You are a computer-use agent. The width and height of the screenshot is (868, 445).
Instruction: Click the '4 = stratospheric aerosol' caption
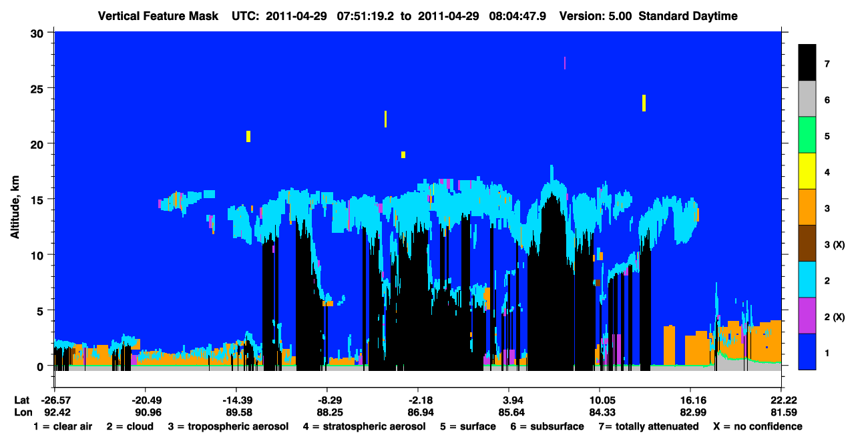(x=364, y=426)
